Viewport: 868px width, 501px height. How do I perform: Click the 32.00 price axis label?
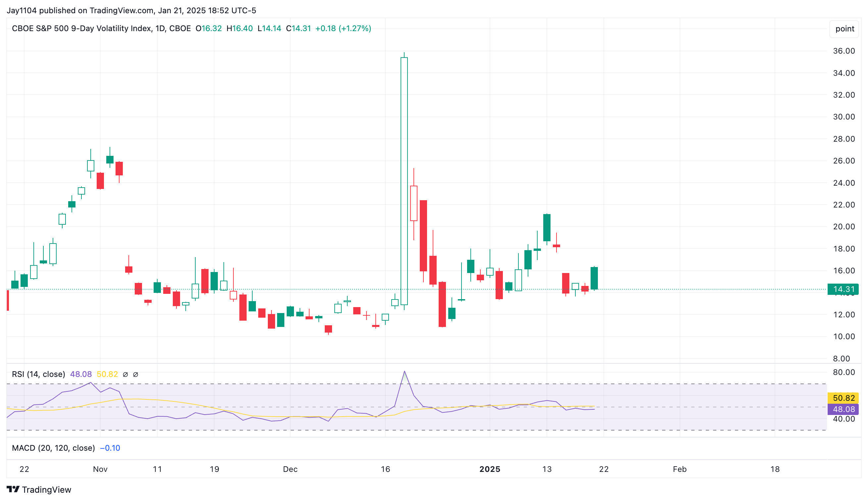pyautogui.click(x=844, y=95)
